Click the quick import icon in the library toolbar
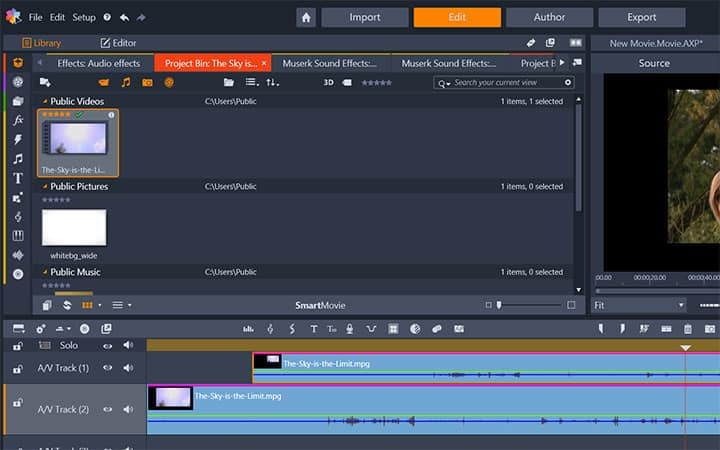This screenshot has height=450, width=720. (45, 83)
